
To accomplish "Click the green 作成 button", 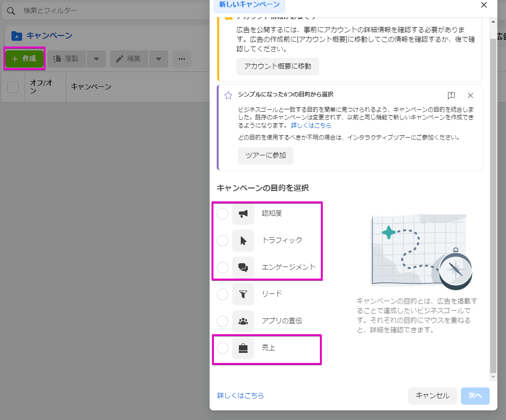I will pyautogui.click(x=24, y=58).
